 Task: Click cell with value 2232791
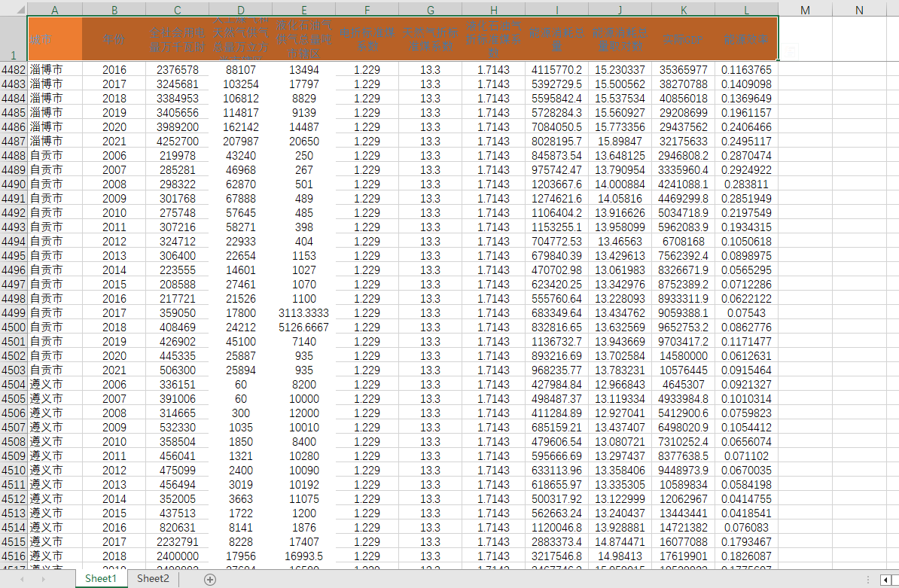point(177,541)
